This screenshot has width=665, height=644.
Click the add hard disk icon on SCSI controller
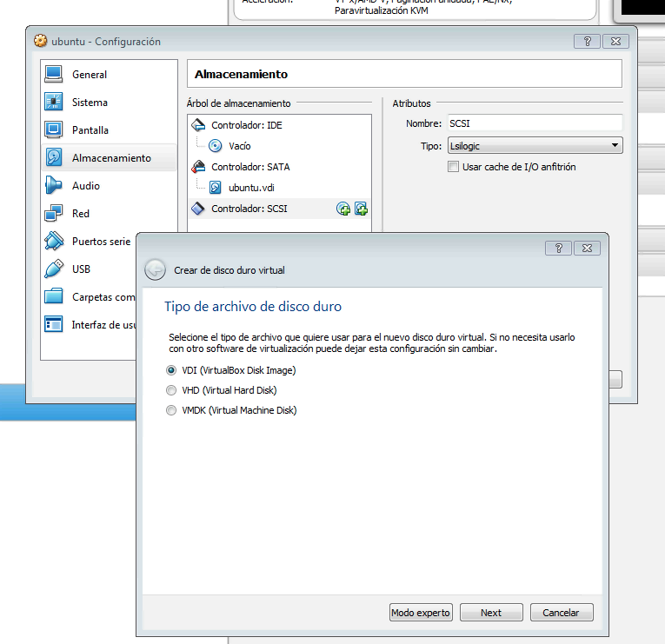[x=361, y=209]
